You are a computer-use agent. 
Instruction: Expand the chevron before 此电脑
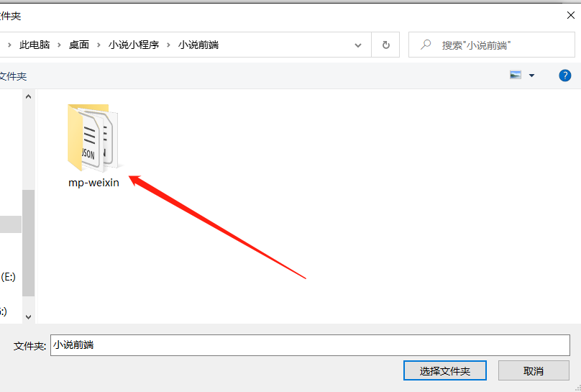pos(9,45)
